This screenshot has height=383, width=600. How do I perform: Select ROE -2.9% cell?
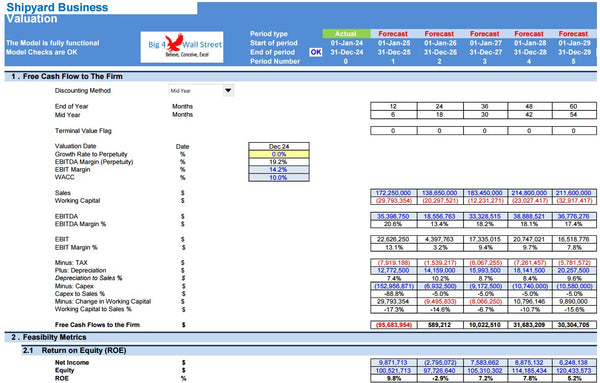pyautogui.click(x=440, y=378)
